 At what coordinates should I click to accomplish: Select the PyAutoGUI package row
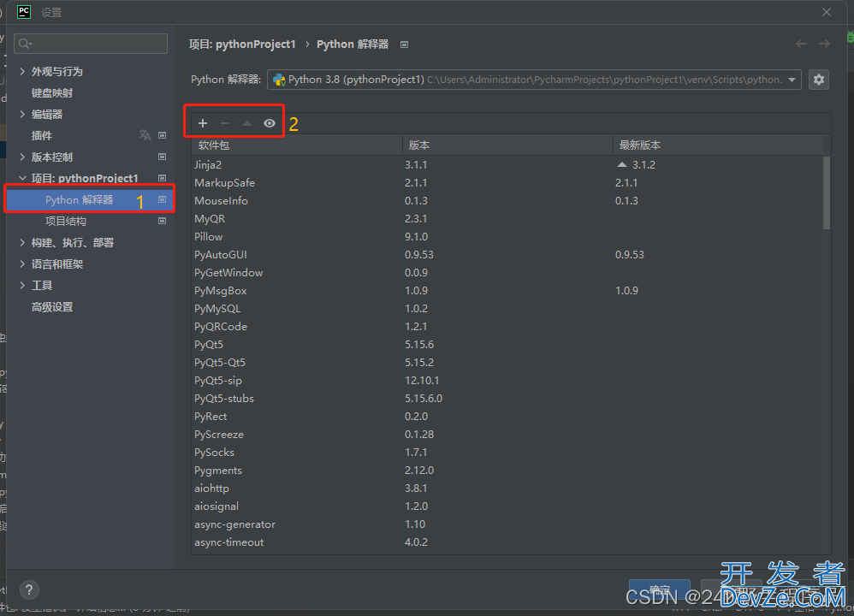(507, 254)
